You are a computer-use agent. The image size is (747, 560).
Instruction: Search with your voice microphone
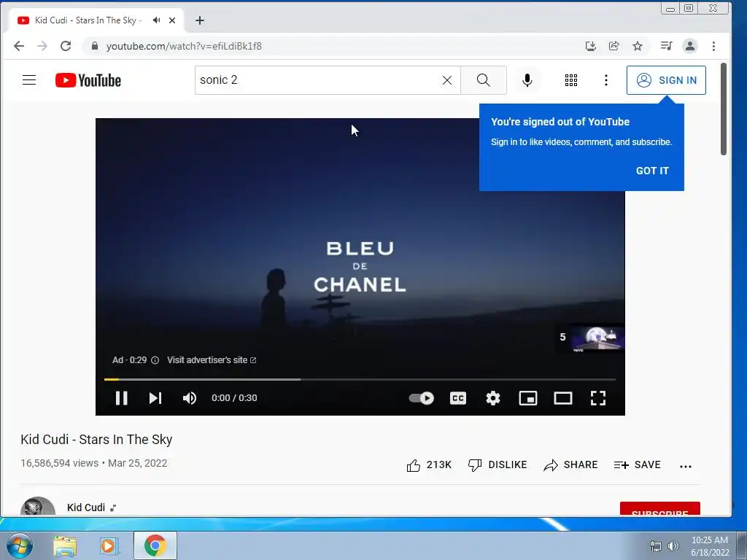tap(527, 80)
